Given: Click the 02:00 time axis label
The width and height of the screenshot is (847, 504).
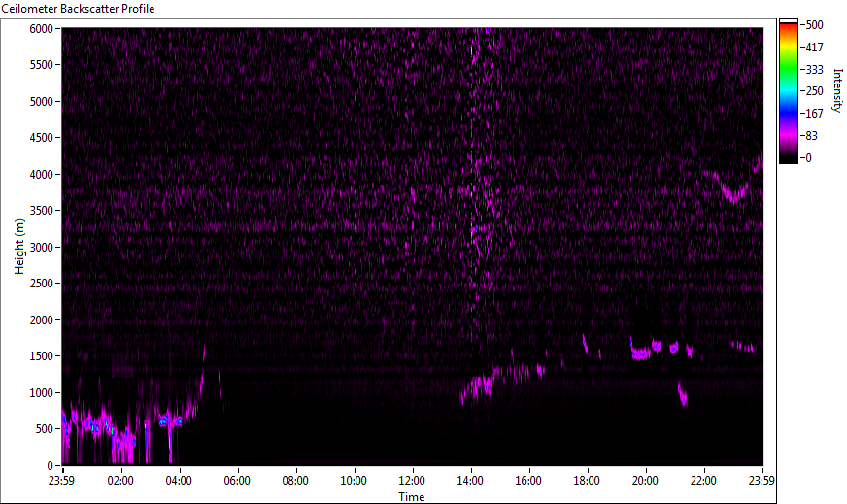Looking at the screenshot, I should 119,481.
